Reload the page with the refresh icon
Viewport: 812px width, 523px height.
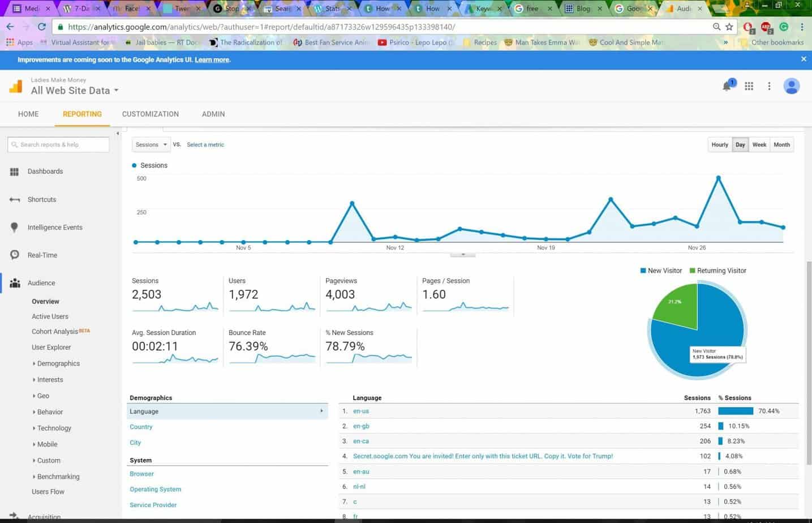pos(42,27)
